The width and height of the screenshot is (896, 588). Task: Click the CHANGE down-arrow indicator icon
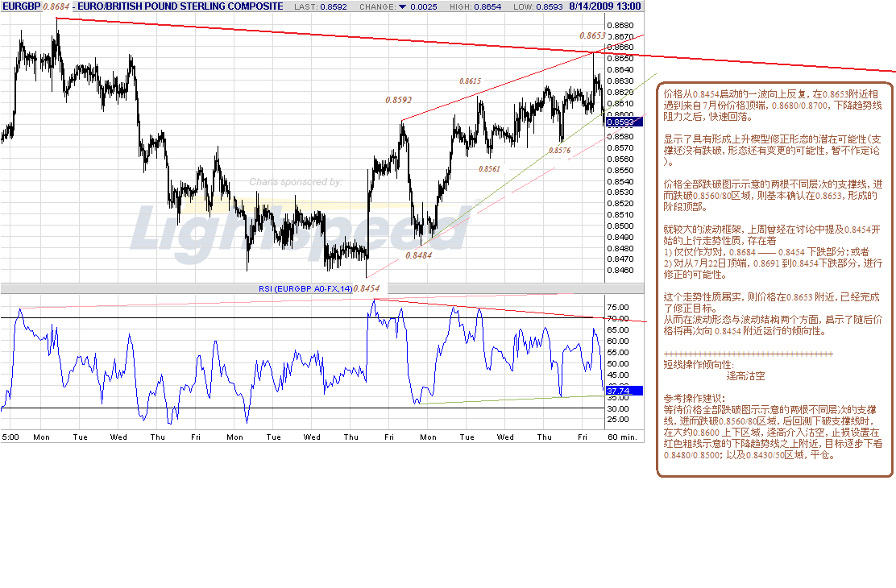click(x=402, y=7)
